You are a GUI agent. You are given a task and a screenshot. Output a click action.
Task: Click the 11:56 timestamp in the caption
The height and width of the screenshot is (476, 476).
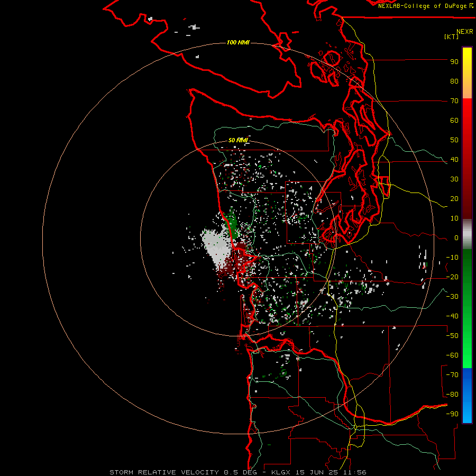pos(355,472)
